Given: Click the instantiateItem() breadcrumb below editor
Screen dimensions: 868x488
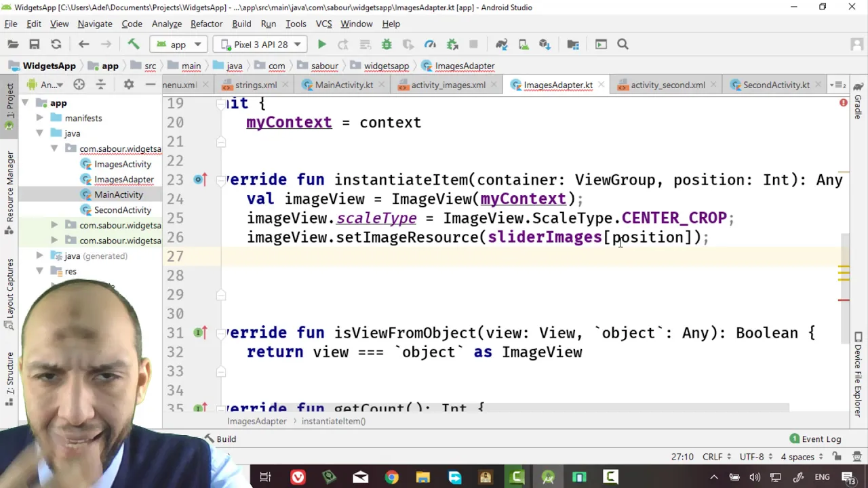Looking at the screenshot, I should (x=334, y=422).
